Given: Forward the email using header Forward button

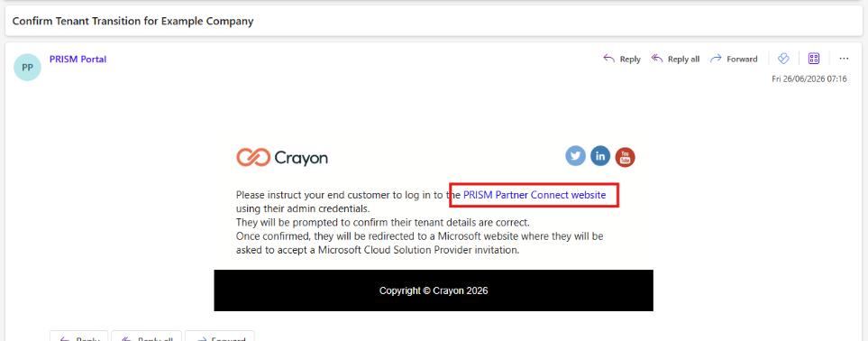Looking at the screenshot, I should (x=734, y=59).
